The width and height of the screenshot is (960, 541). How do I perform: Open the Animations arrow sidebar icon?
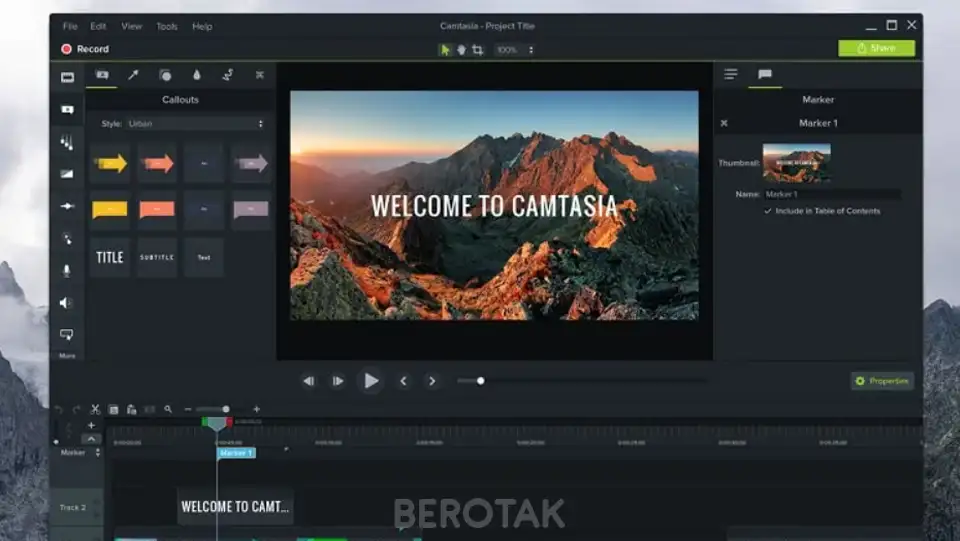click(67, 206)
